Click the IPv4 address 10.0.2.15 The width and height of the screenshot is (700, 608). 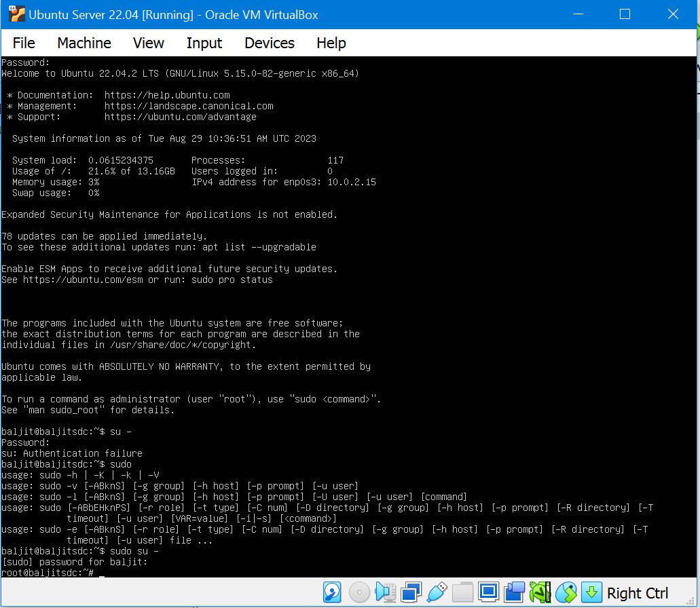(x=352, y=182)
